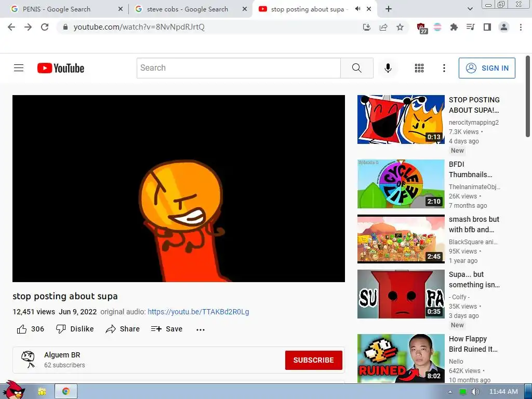Image resolution: width=532 pixels, height=399 pixels.
Task: Open STOP POSTING ABOUT SUPA title
Action: 474,105
